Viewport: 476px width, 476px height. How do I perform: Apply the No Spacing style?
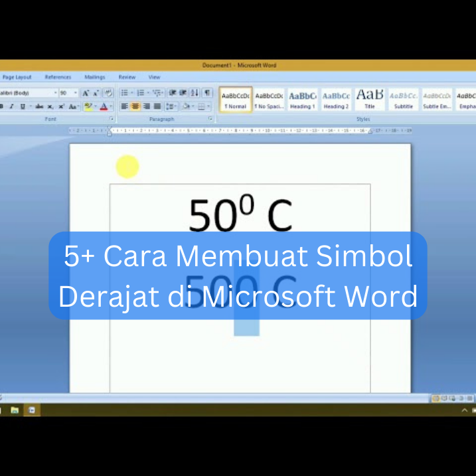click(269, 100)
